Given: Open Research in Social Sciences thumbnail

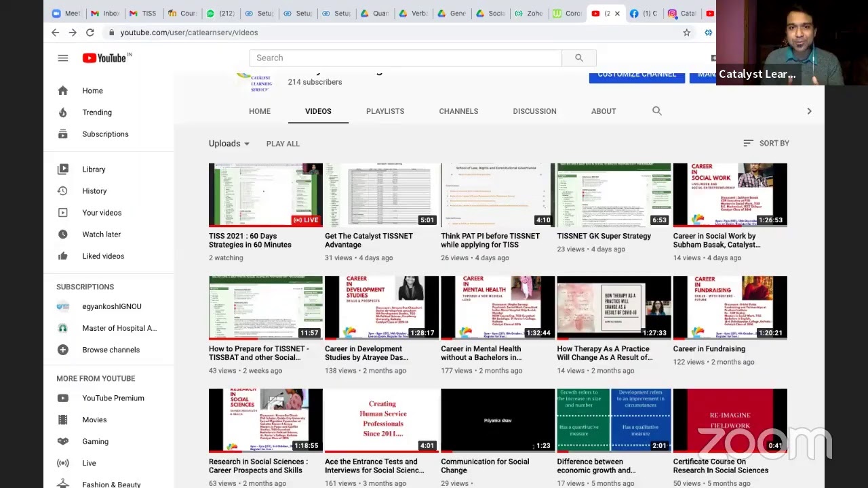Looking at the screenshot, I should pos(266,420).
